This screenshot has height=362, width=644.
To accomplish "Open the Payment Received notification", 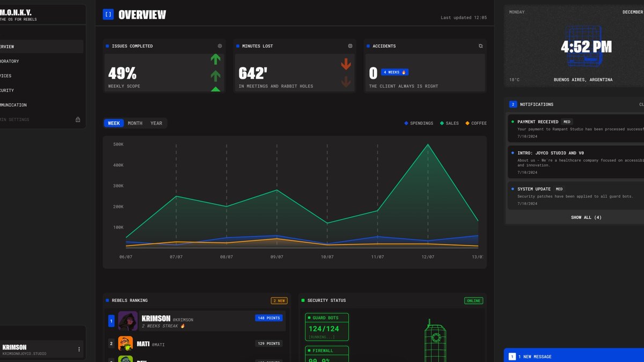I will [575, 128].
